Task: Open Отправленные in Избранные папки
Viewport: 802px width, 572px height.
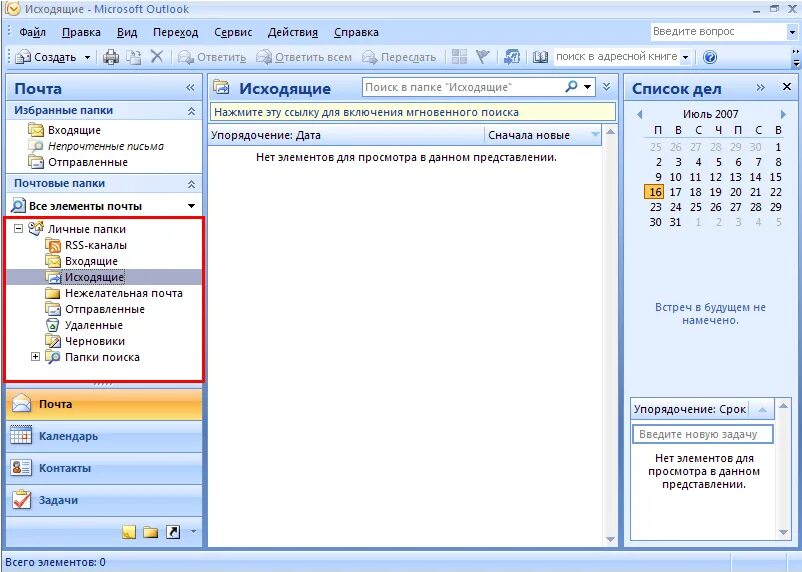Action: [x=87, y=162]
